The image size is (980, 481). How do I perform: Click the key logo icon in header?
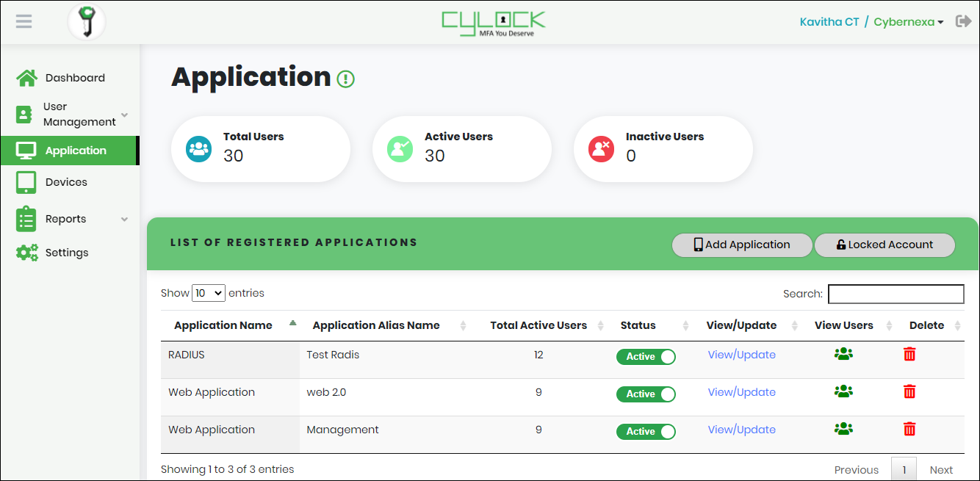point(87,22)
